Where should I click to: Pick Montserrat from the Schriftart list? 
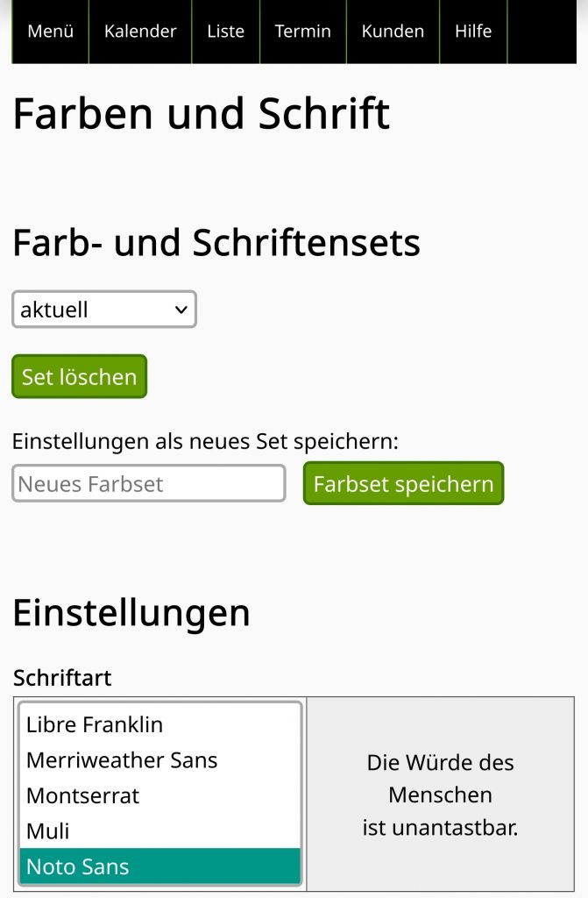pyautogui.click(x=83, y=796)
